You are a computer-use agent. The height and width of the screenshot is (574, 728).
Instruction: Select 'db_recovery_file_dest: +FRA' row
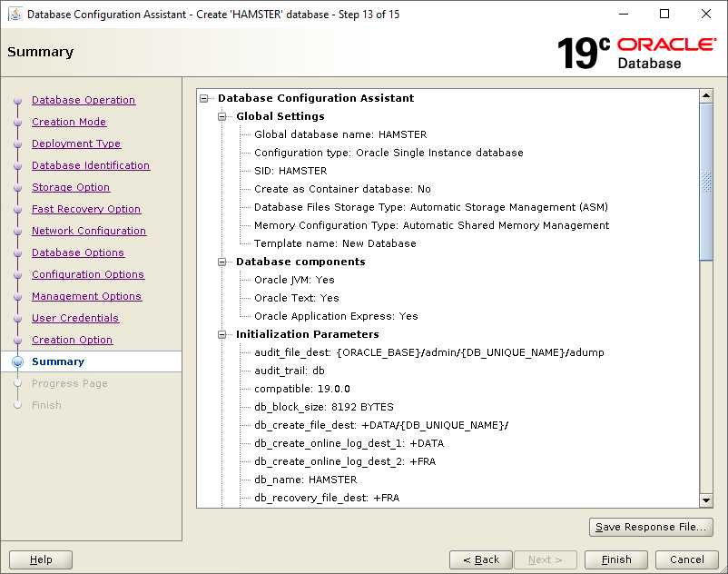tap(327, 498)
